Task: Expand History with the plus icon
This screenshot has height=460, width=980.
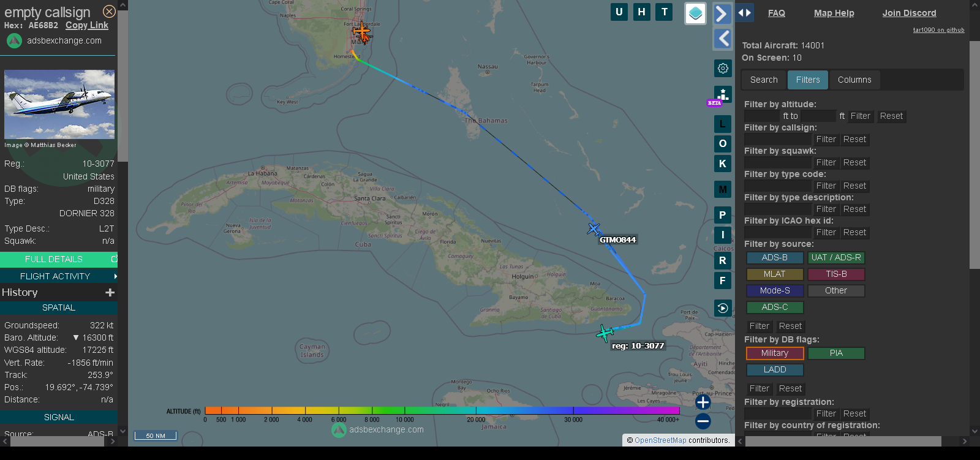Action: (110, 293)
